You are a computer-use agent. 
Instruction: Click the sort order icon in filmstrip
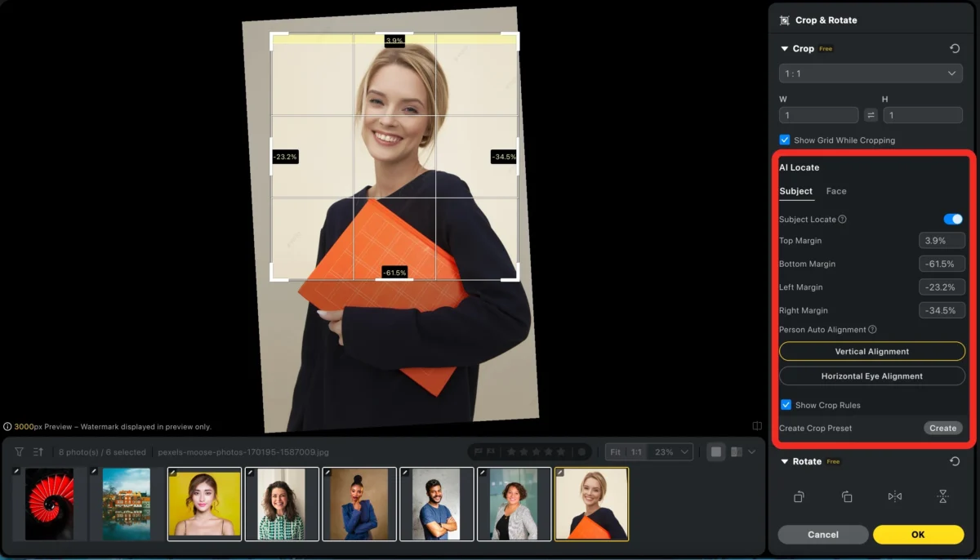38,451
